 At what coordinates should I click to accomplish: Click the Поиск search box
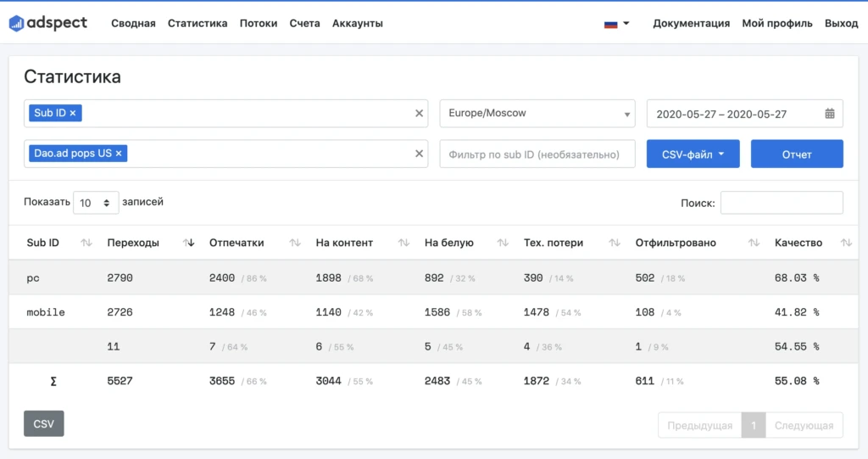(x=782, y=202)
